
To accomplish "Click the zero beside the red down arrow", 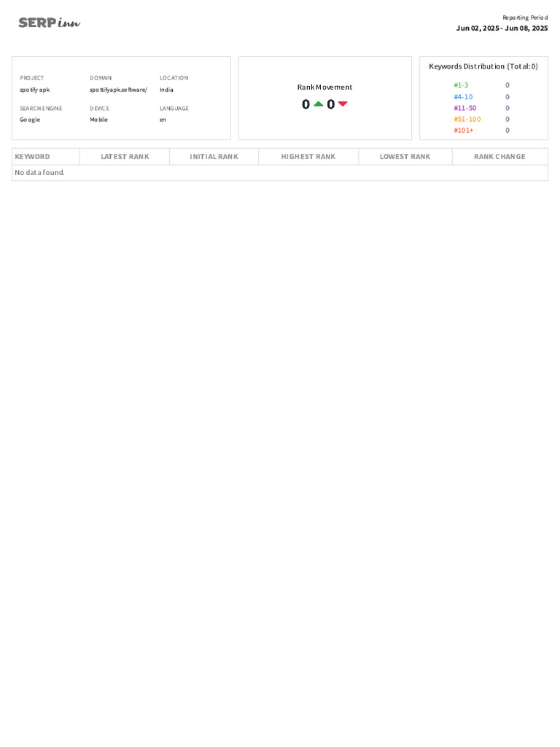I will point(330,104).
